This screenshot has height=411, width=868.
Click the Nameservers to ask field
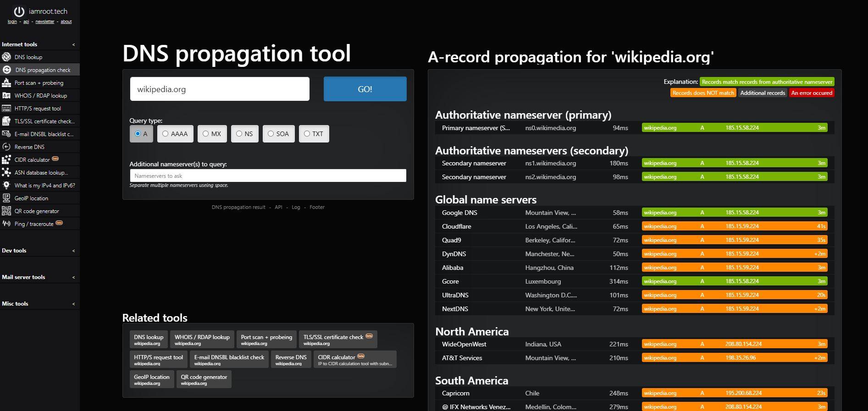click(268, 175)
